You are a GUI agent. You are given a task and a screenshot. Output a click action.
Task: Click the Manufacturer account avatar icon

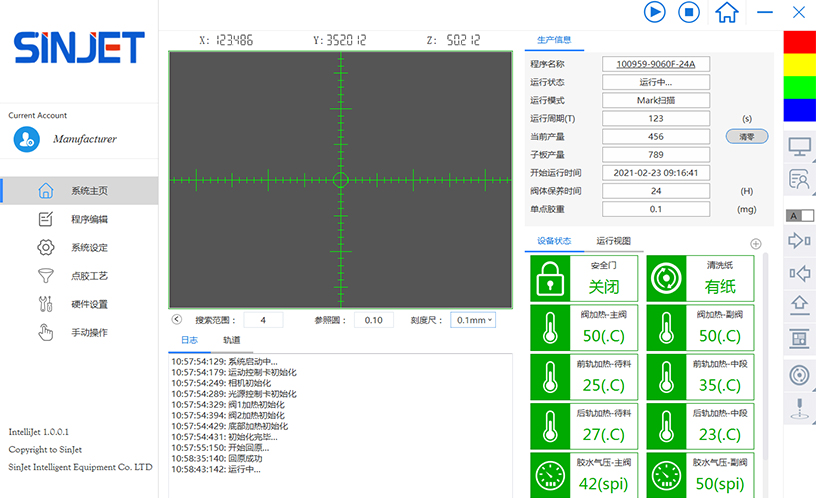pos(27,139)
